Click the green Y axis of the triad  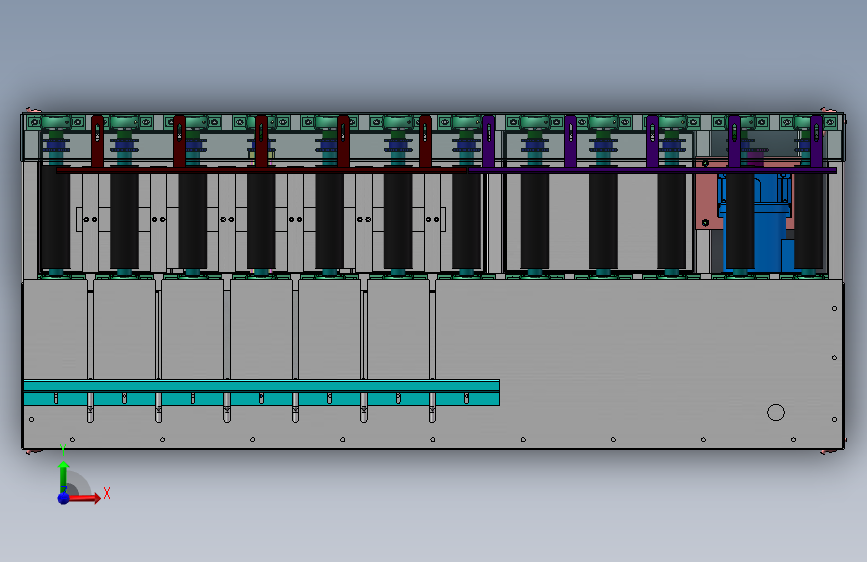point(64,475)
